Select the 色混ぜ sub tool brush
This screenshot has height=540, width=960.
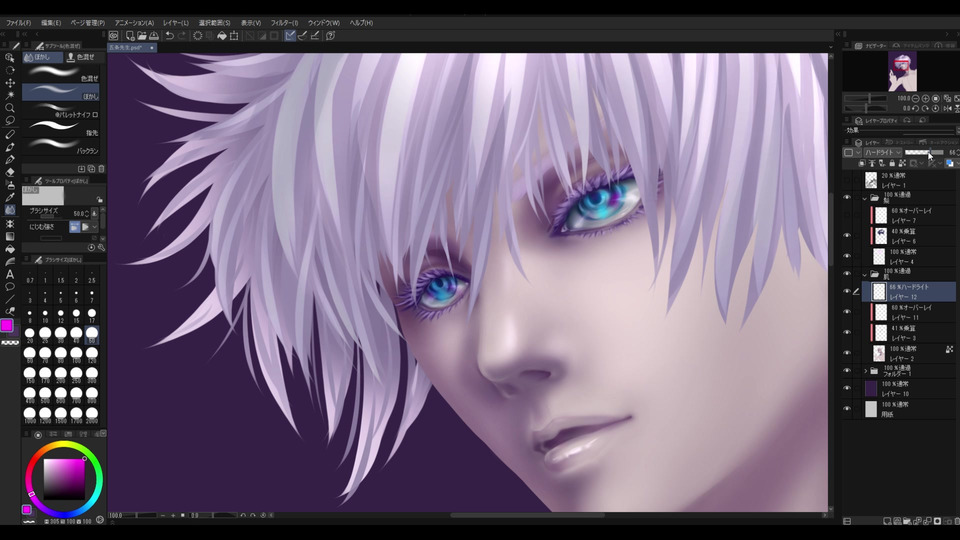point(61,74)
